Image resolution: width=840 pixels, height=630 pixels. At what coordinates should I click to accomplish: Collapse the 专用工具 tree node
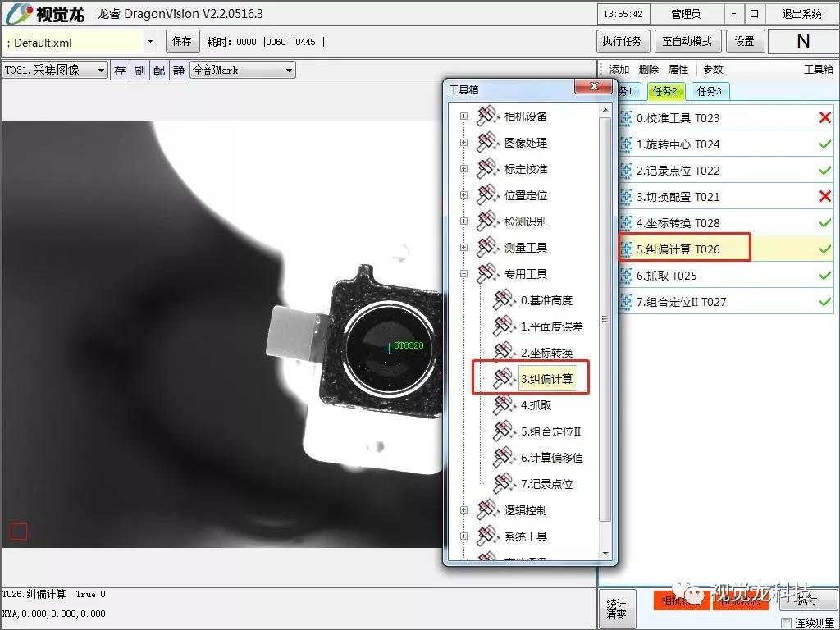pyautogui.click(x=464, y=274)
